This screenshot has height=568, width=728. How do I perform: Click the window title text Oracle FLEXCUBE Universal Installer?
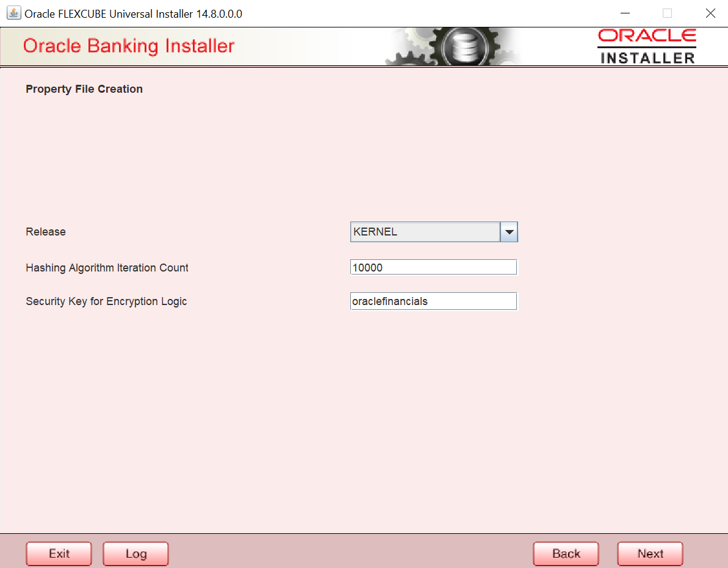coord(133,14)
